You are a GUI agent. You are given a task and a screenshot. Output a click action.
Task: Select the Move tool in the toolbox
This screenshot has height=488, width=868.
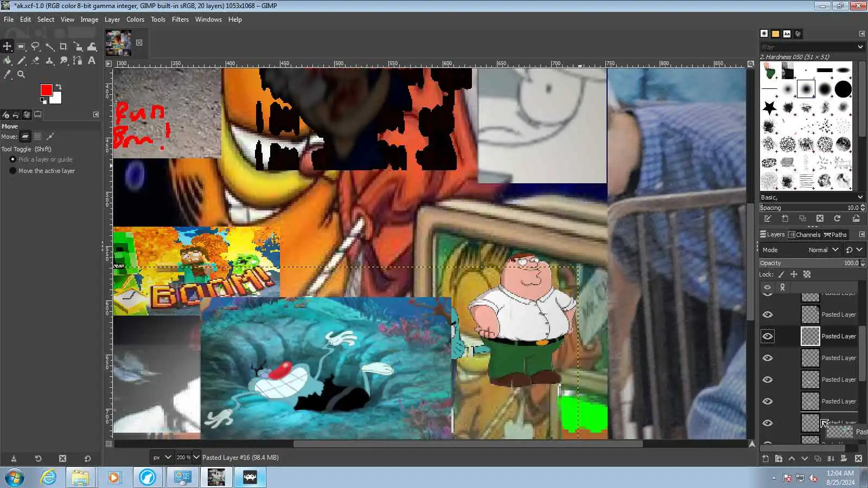8,47
